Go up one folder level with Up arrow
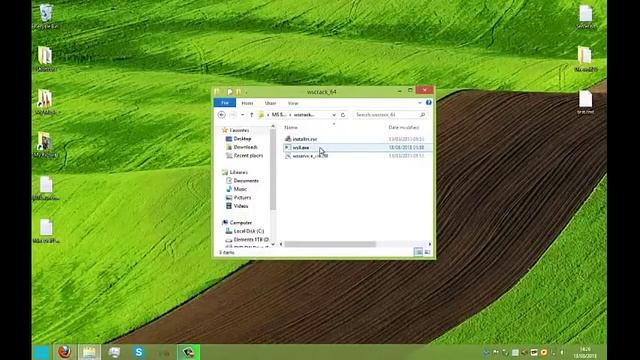The width and height of the screenshot is (640, 360). (251, 115)
